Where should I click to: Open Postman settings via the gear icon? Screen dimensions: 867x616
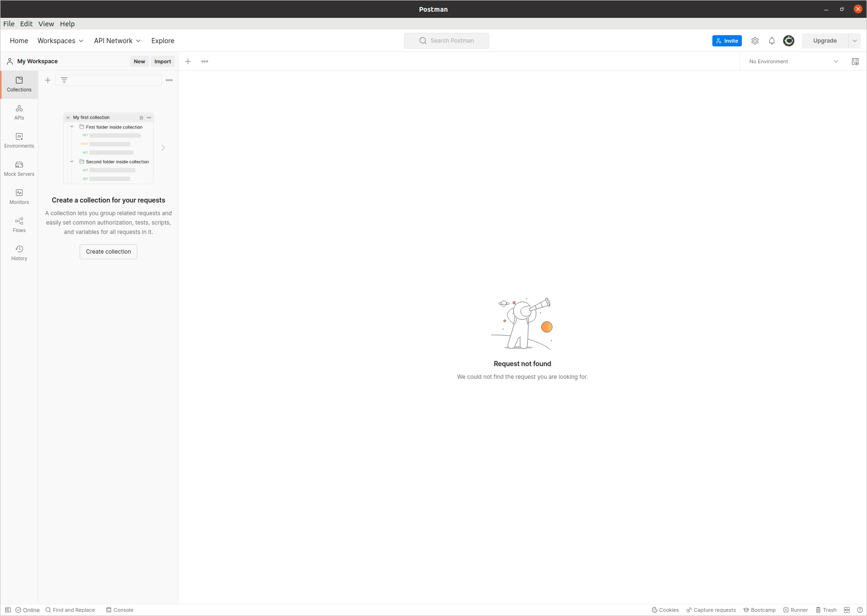pyautogui.click(x=755, y=41)
